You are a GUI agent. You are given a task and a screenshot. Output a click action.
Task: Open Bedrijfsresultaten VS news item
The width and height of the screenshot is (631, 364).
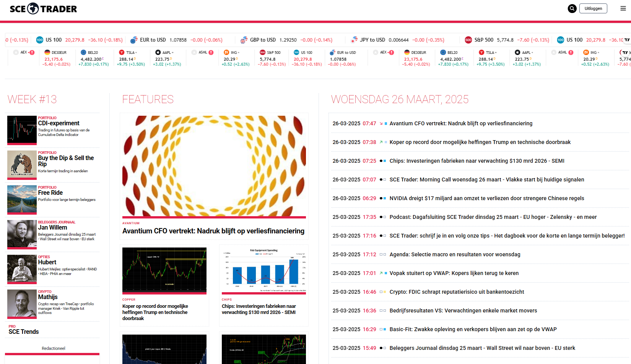[x=463, y=311]
